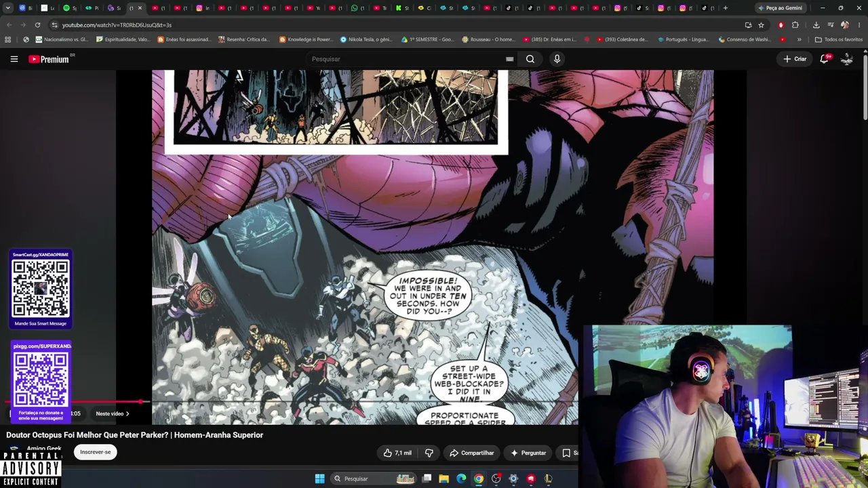This screenshot has width=868, height=488.
Task: Go to YouTube Premium home logo
Action: click(49, 60)
